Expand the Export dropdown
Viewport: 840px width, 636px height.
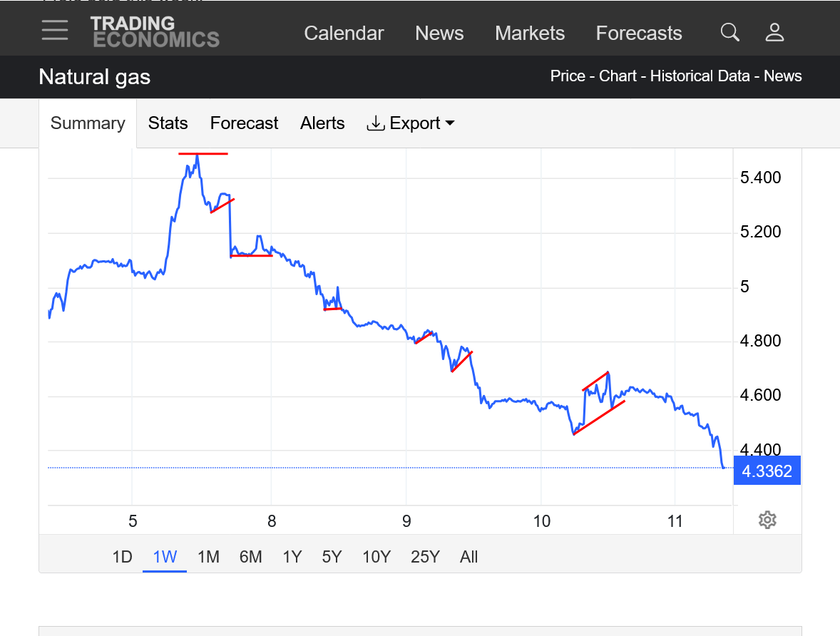(411, 123)
